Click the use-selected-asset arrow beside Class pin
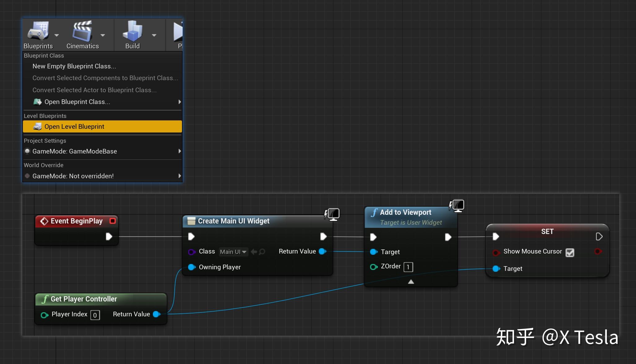 (254, 252)
